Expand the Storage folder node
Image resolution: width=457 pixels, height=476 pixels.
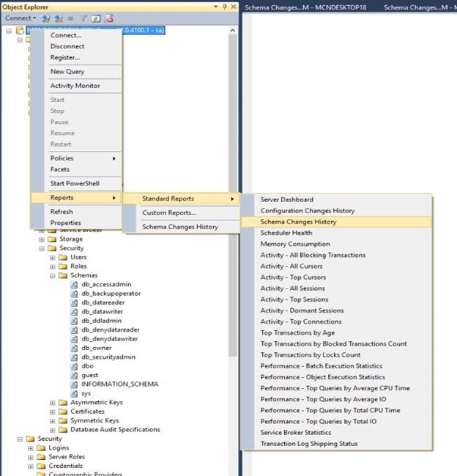(x=42, y=239)
